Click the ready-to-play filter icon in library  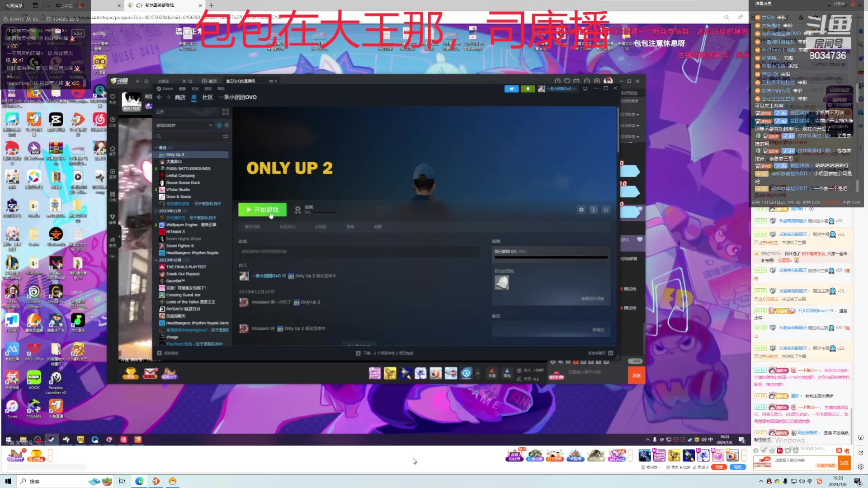[x=226, y=125]
